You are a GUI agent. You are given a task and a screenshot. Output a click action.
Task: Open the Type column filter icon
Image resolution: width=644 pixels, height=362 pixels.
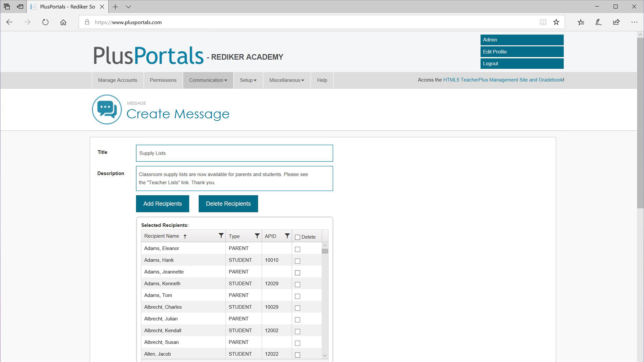[x=257, y=236]
